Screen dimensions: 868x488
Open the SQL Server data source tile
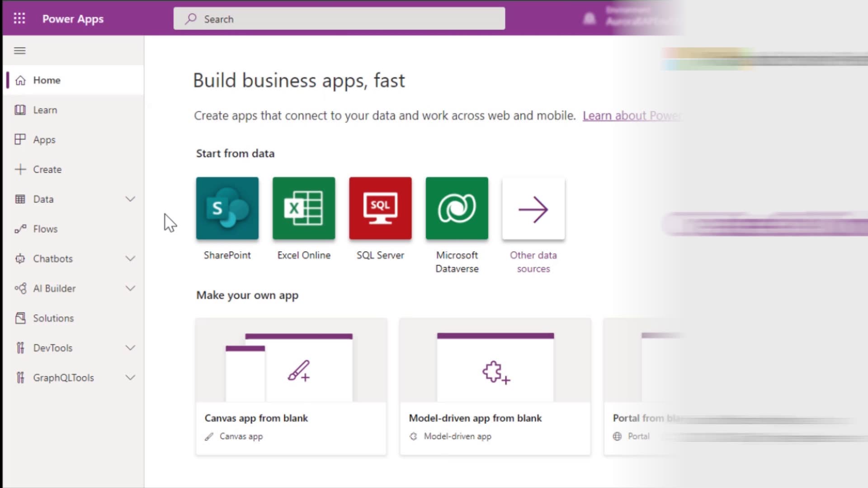[x=380, y=208]
